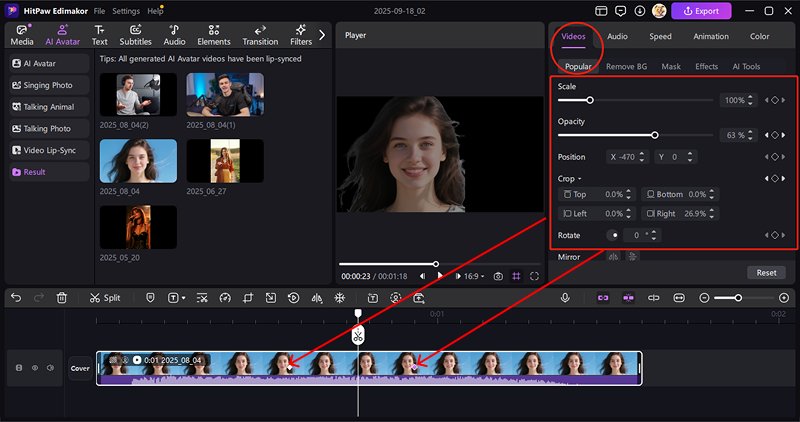Viewport: 800px width, 422px height.
Task: Click the Opacity slider track
Action: pos(637,135)
